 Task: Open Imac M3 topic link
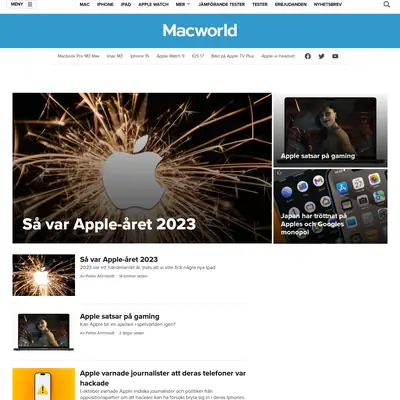[115, 56]
